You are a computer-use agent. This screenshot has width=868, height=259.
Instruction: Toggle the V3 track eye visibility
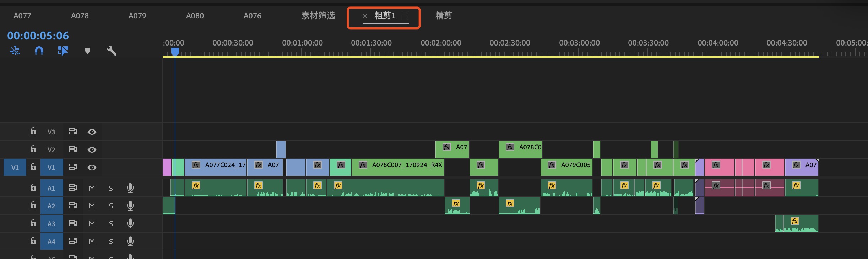pos(92,132)
